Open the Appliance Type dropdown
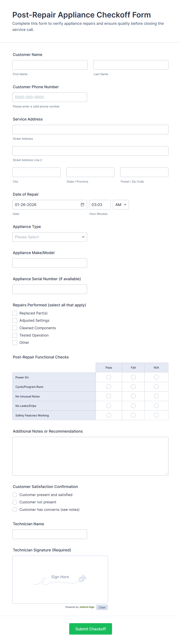179x644 pixels. (x=50, y=237)
